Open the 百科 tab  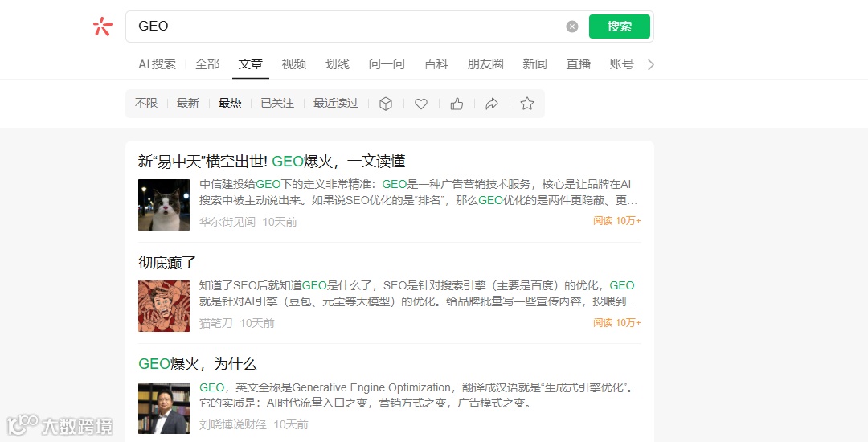(x=436, y=64)
